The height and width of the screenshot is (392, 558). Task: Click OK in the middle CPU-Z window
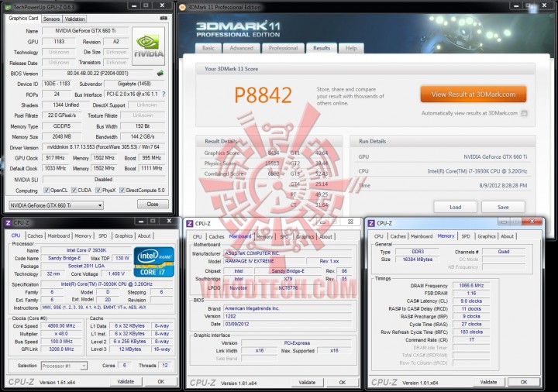pos(343,383)
